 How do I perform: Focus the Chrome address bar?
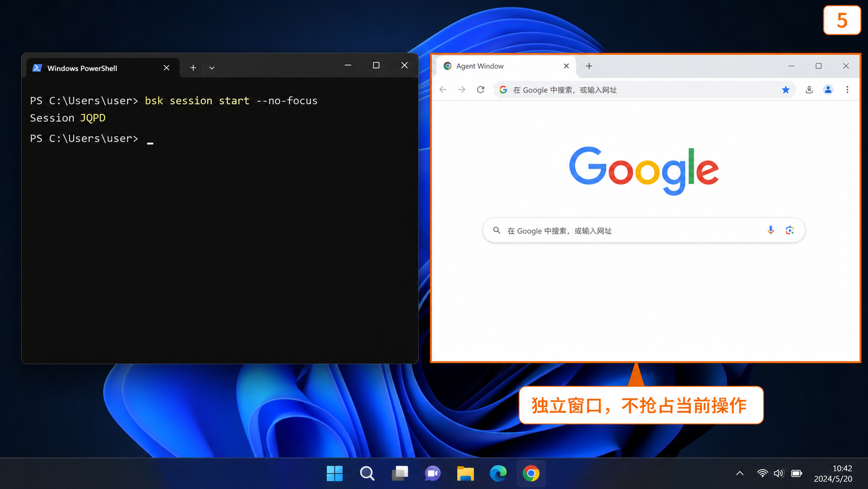[644, 90]
